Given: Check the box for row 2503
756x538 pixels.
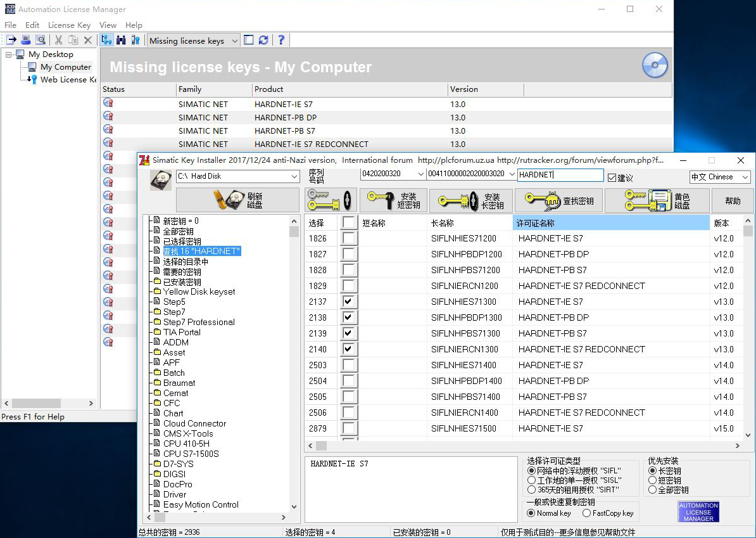Looking at the screenshot, I should point(349,365).
